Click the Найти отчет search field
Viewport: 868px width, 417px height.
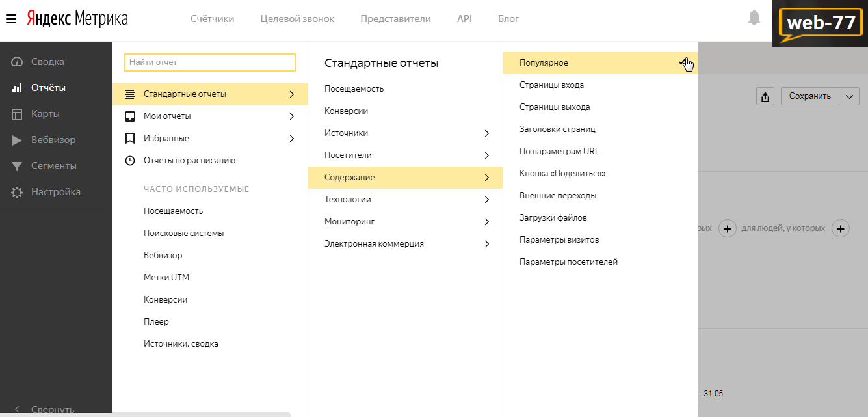[210, 62]
